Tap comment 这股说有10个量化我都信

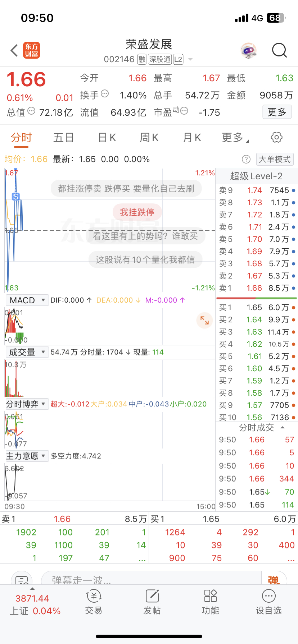(x=145, y=259)
